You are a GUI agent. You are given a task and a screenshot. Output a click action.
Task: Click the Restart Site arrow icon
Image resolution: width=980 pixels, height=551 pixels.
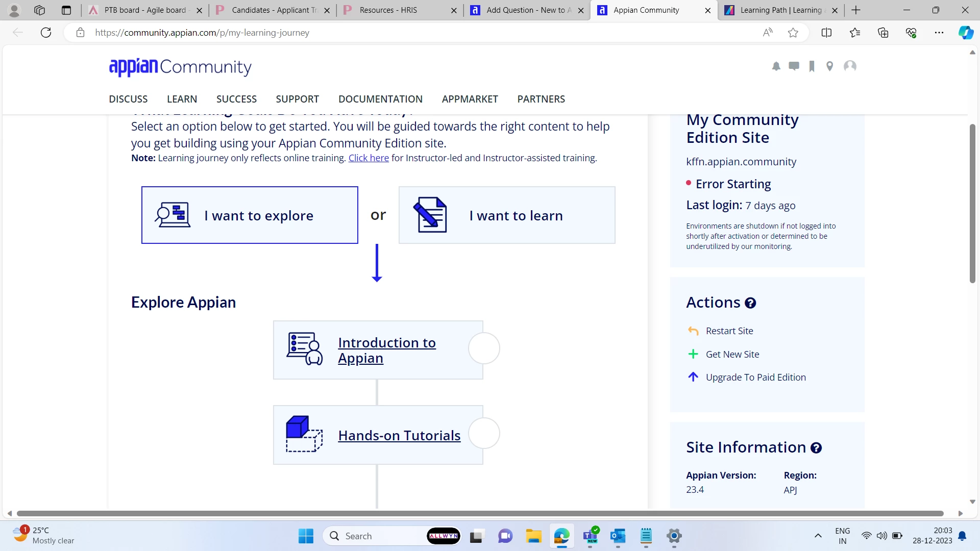pos(693,331)
